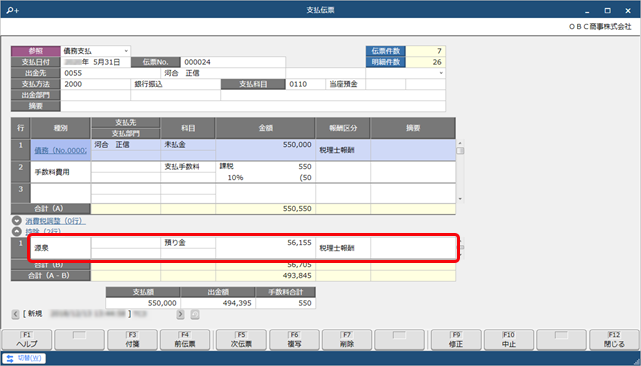Click the 支払科目 code field 0110
The height and width of the screenshot is (366, 641).
click(305, 84)
